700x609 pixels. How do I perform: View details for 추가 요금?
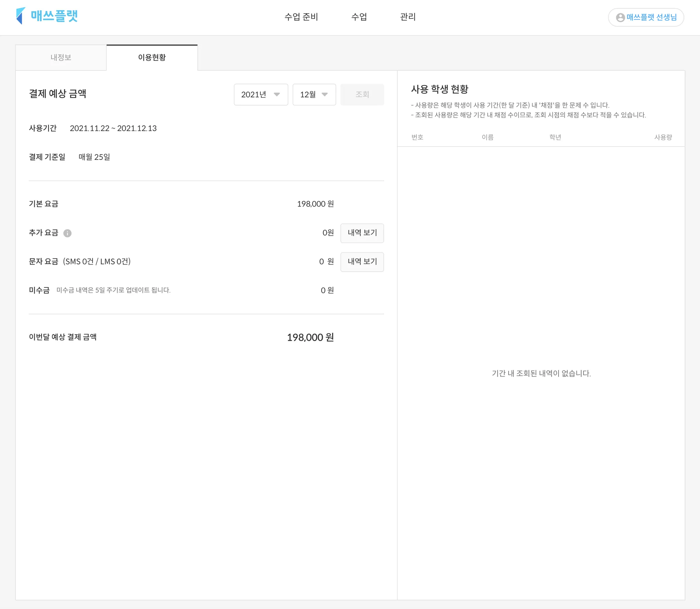point(362,233)
